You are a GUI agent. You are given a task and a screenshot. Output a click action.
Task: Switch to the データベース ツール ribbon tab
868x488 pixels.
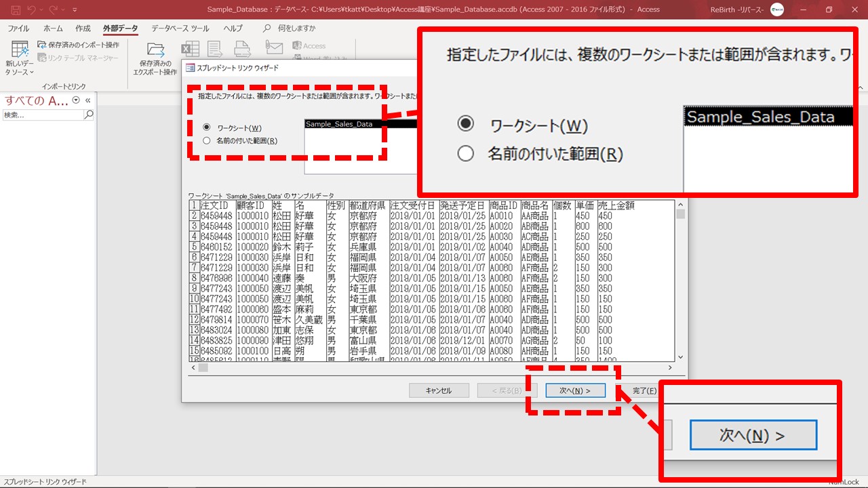pos(180,28)
